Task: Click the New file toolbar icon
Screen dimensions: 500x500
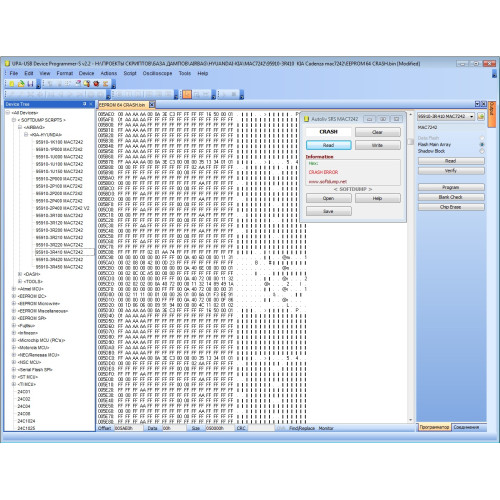Action: coord(12,84)
